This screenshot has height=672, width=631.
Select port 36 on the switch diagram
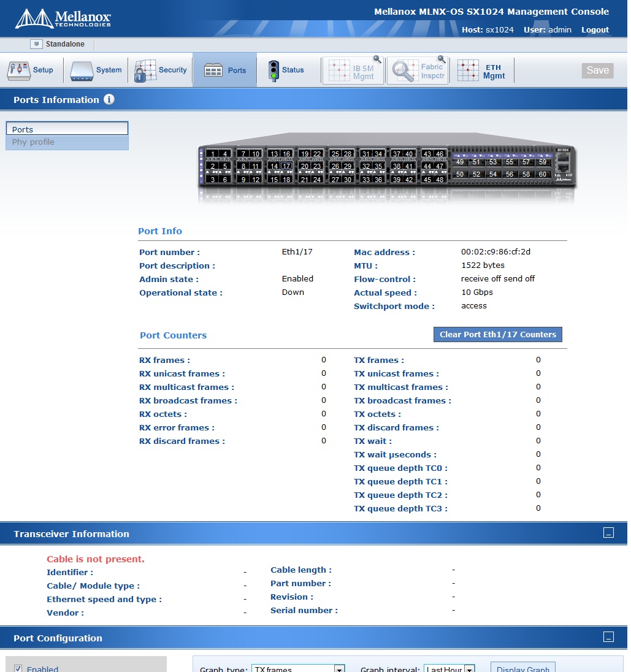pyautogui.click(x=378, y=179)
